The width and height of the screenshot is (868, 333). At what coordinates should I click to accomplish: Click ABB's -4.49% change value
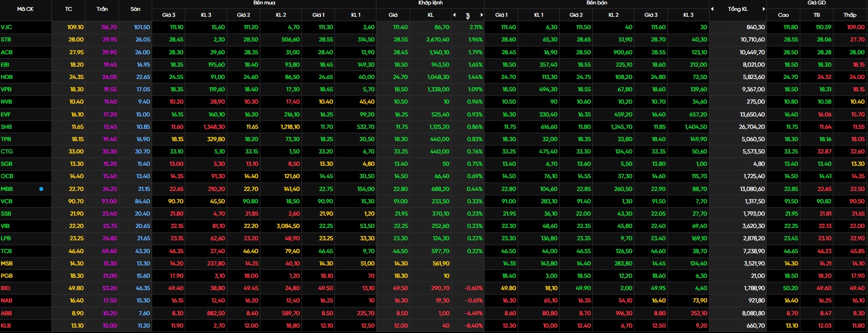[x=473, y=313]
